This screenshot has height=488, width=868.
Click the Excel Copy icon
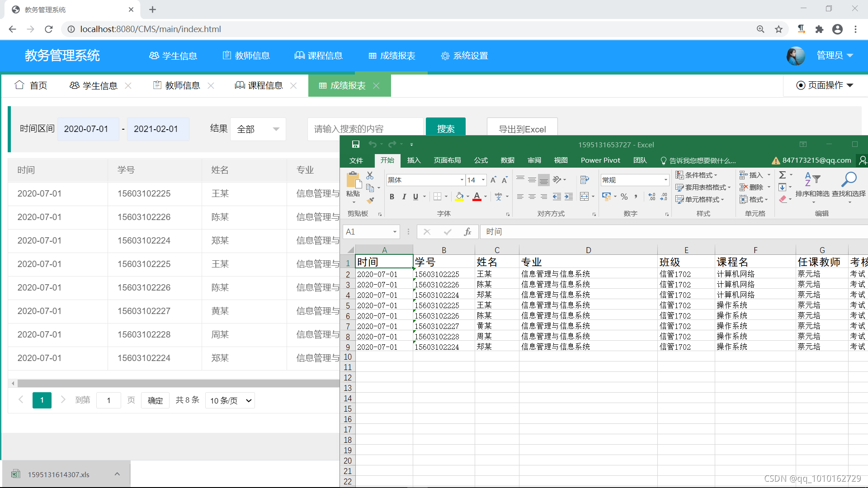click(x=370, y=188)
